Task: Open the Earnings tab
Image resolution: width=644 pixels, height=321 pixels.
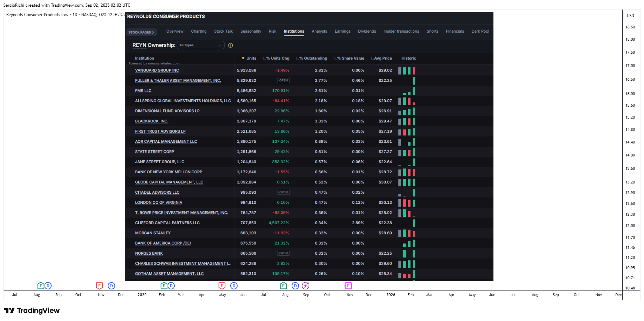Action: (343, 31)
